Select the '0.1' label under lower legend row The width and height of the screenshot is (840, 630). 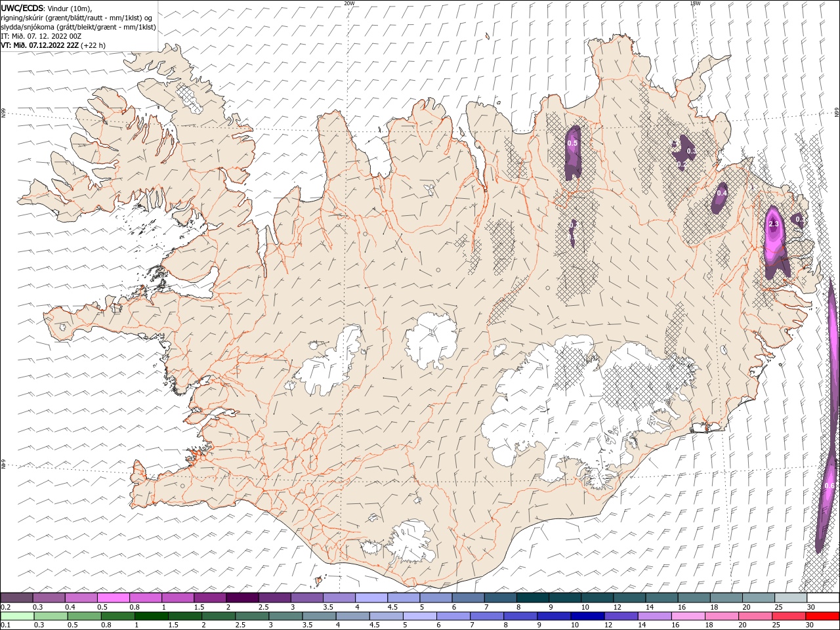coord(5,625)
